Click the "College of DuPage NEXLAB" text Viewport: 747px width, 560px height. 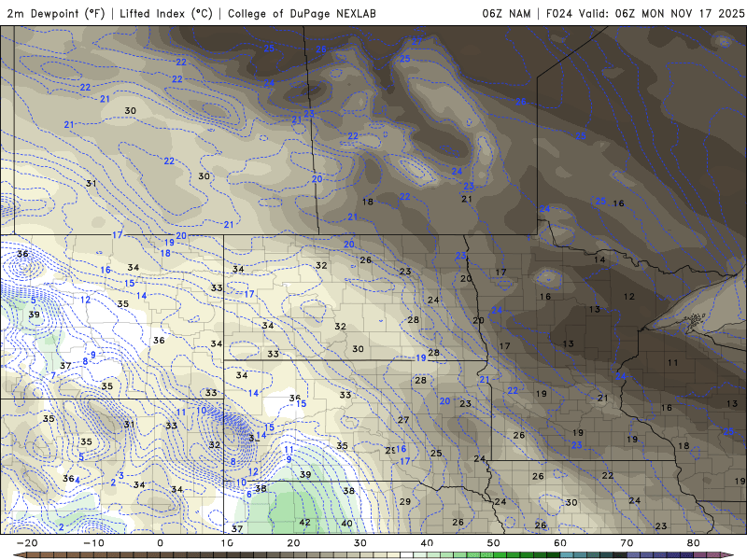(302, 13)
